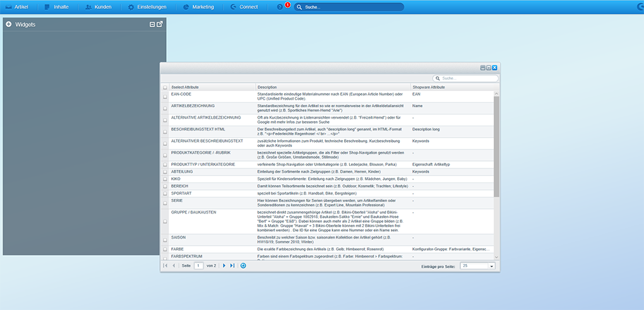The image size is (644, 310).
Task: Click the help question mark icon
Action: 280,7
